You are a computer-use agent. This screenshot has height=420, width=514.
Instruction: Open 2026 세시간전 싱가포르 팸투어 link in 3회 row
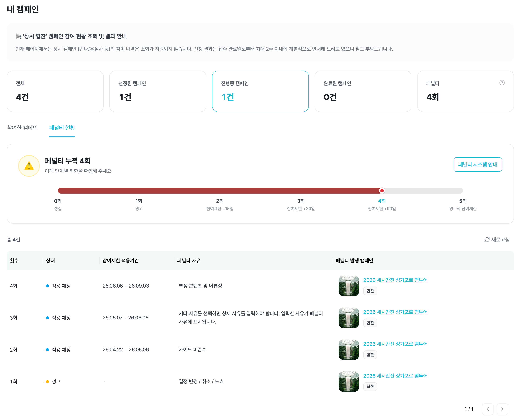[395, 312]
